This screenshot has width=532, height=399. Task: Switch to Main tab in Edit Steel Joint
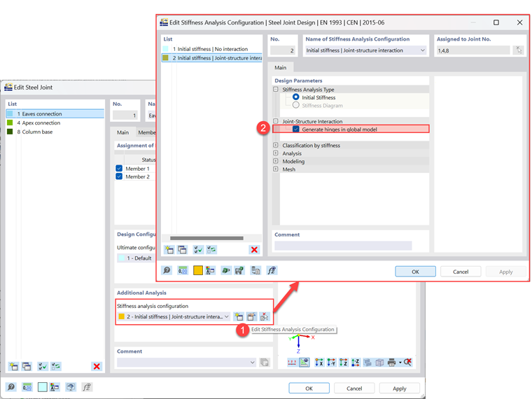122,132
